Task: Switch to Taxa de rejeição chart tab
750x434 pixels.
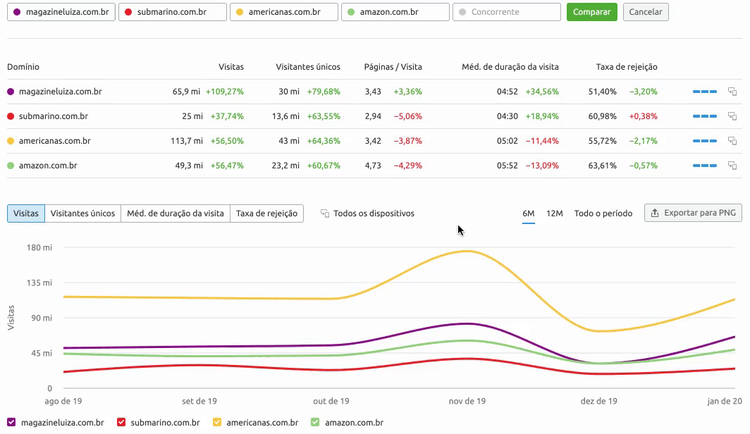Action: pos(267,213)
